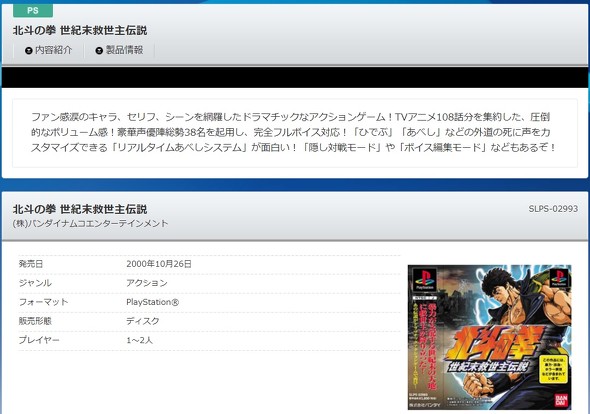Viewport: 590px width, 414px height.
Task: Select the product code SLPS-02993
Action: (x=553, y=209)
